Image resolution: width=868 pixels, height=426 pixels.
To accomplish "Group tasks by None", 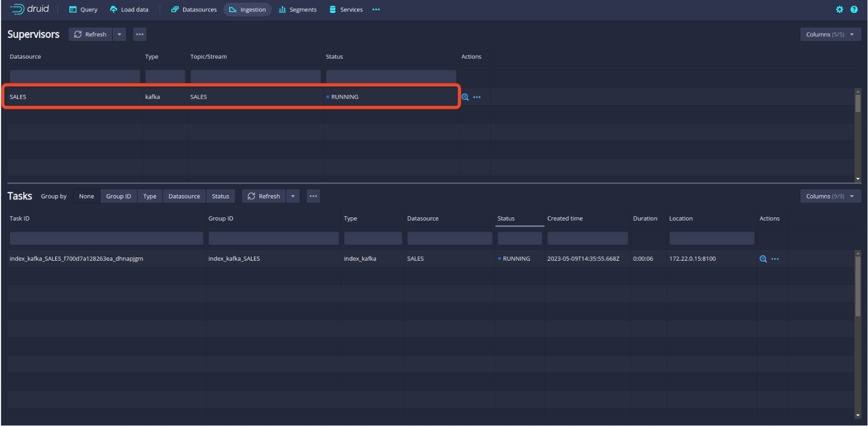I will pos(86,196).
